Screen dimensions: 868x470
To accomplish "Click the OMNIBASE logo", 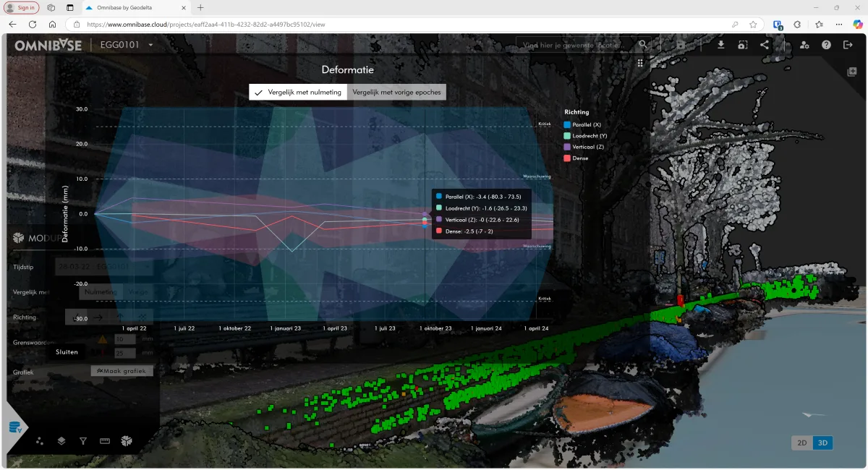I will point(48,45).
